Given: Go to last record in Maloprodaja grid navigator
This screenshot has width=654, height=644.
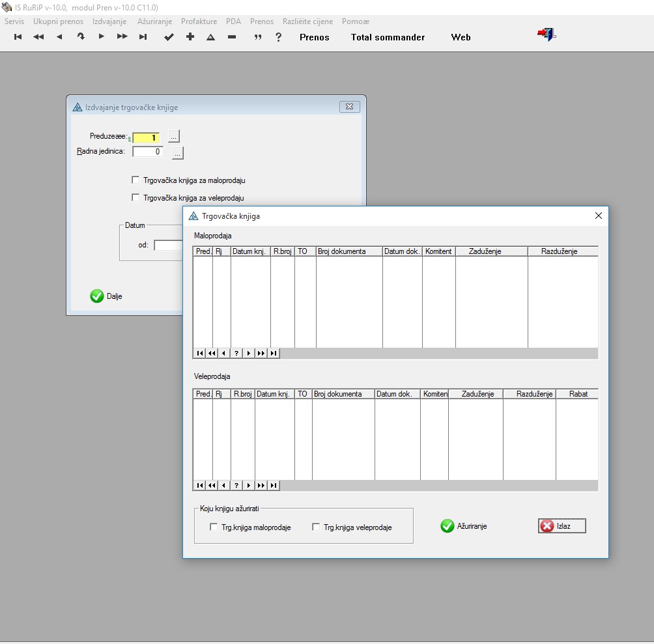Looking at the screenshot, I should tap(274, 353).
